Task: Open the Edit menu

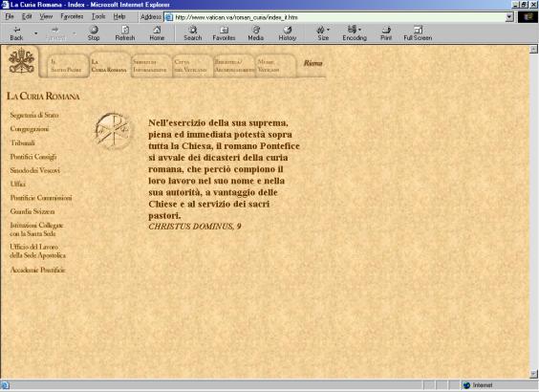Action: point(27,16)
